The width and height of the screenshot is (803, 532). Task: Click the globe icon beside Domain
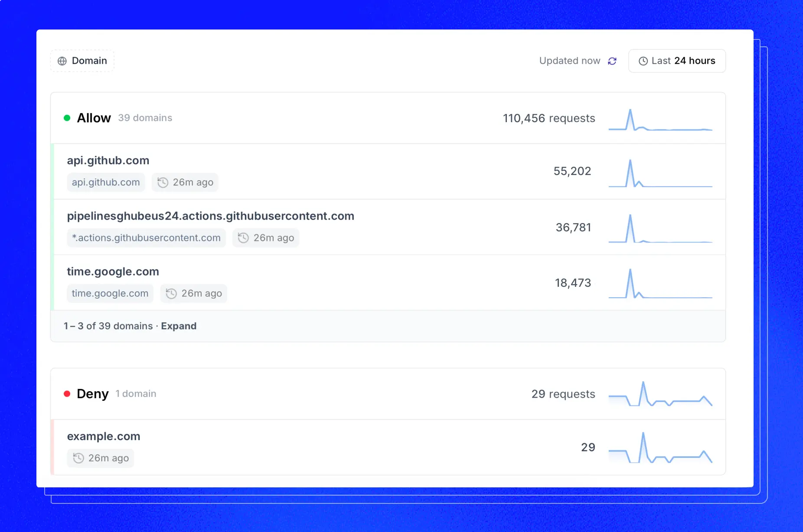tap(62, 61)
